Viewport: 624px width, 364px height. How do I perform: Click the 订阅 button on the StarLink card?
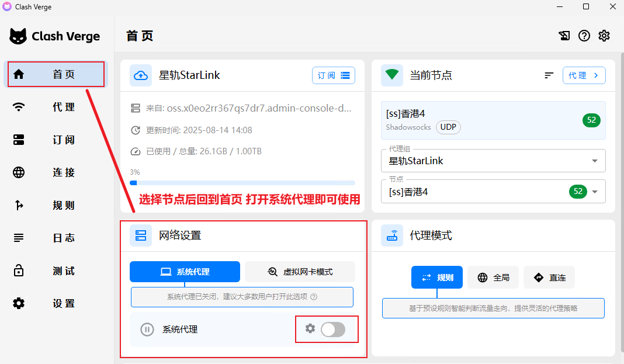334,75
